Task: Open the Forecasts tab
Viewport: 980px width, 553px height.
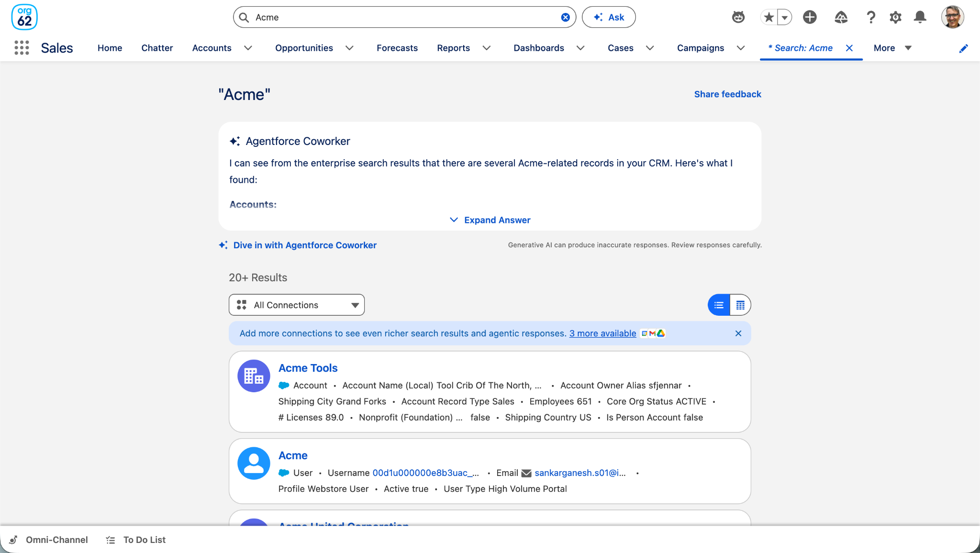Action: (397, 48)
